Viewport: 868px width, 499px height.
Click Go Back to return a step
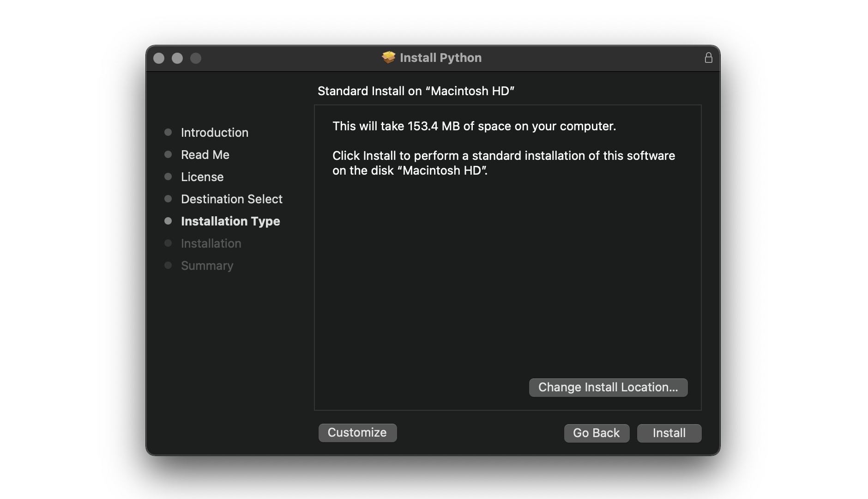tap(596, 433)
